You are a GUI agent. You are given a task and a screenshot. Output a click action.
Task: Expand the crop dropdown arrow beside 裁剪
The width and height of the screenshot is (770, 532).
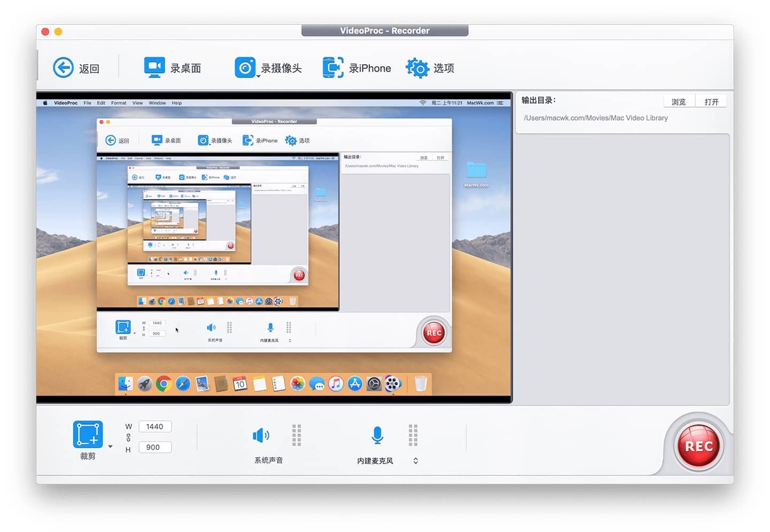coord(110,446)
